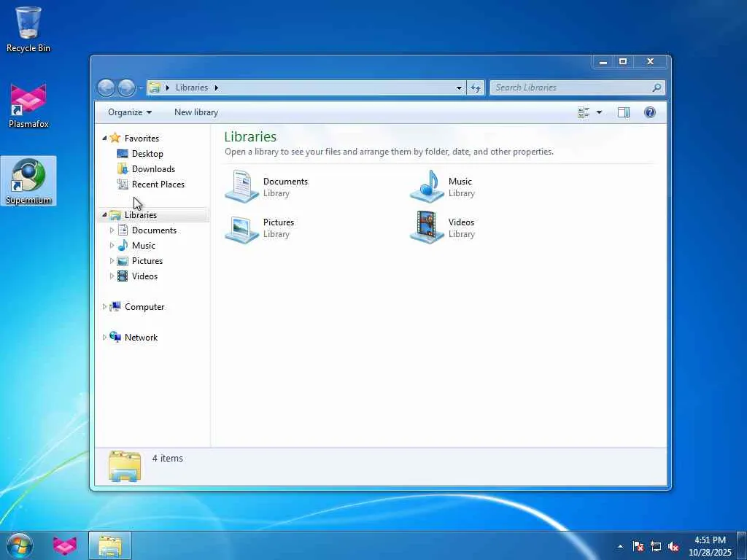Expand the Computer tree node
The image size is (747, 560).
tap(104, 307)
